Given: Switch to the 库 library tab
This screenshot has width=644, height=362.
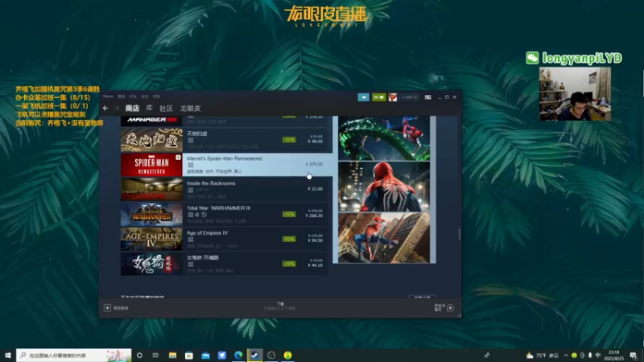Looking at the screenshot, I should pos(149,109).
